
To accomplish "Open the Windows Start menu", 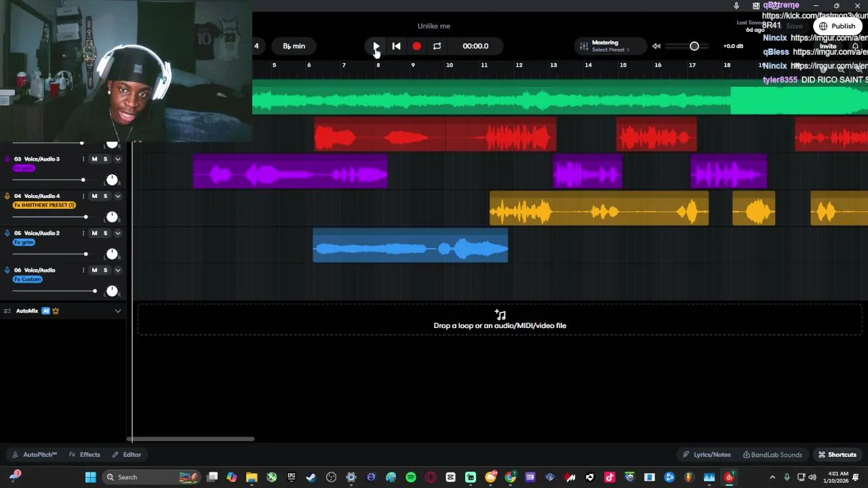I will (90, 477).
